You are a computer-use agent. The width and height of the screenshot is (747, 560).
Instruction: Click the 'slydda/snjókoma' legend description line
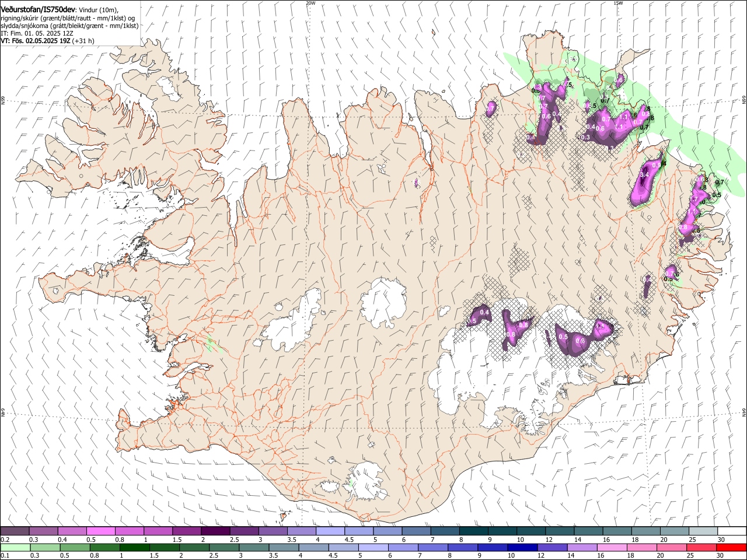[69, 26]
